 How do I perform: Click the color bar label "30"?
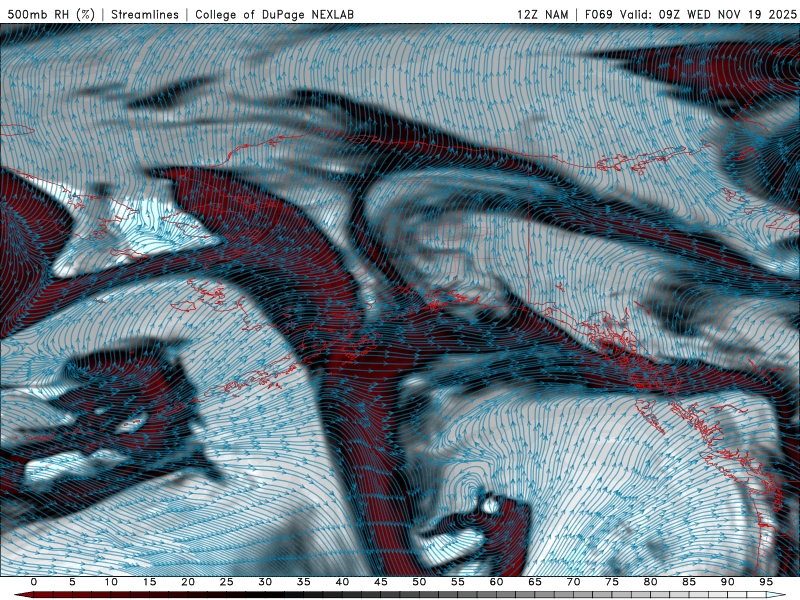[x=265, y=582]
